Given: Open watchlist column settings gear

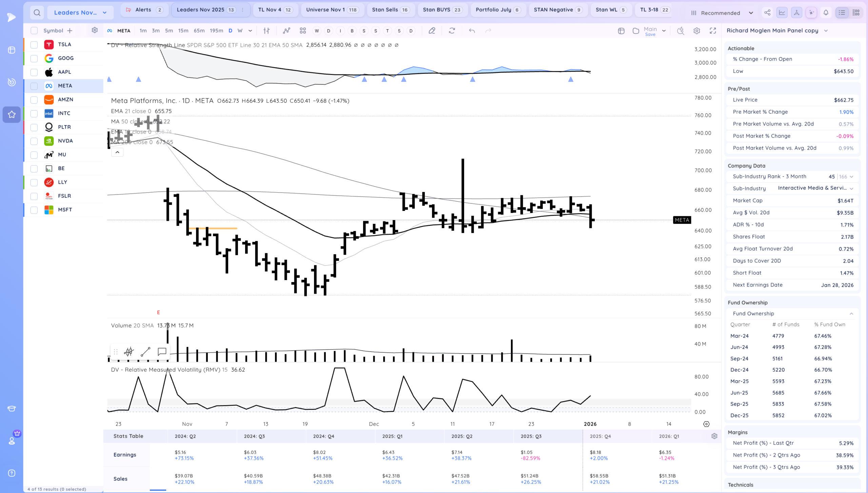Looking at the screenshot, I should pyautogui.click(x=95, y=31).
